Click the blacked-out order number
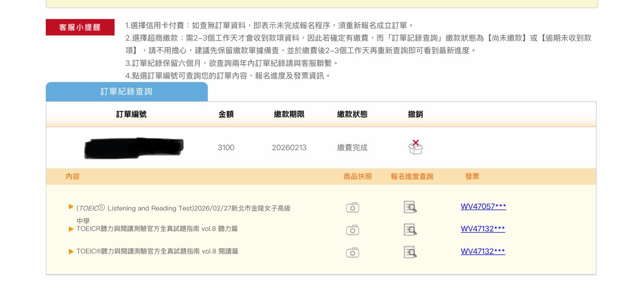This screenshot has width=644, height=296. 134,148
